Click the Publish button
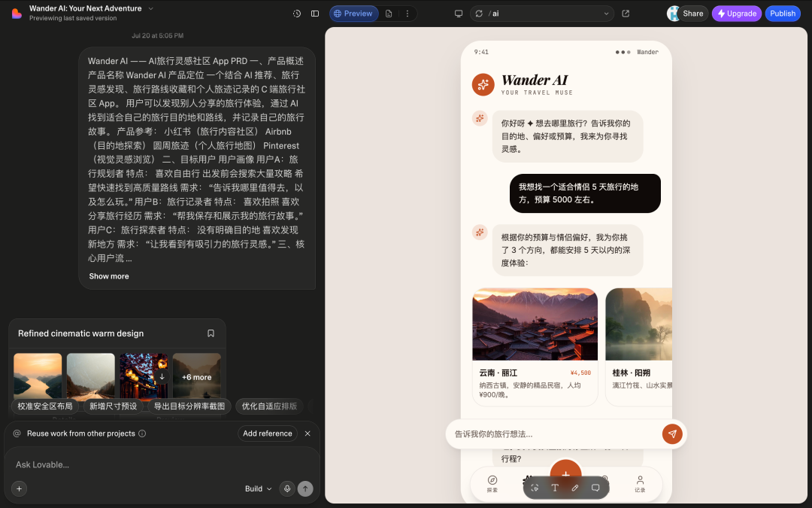Viewport: 812px width, 508px height. [783, 14]
